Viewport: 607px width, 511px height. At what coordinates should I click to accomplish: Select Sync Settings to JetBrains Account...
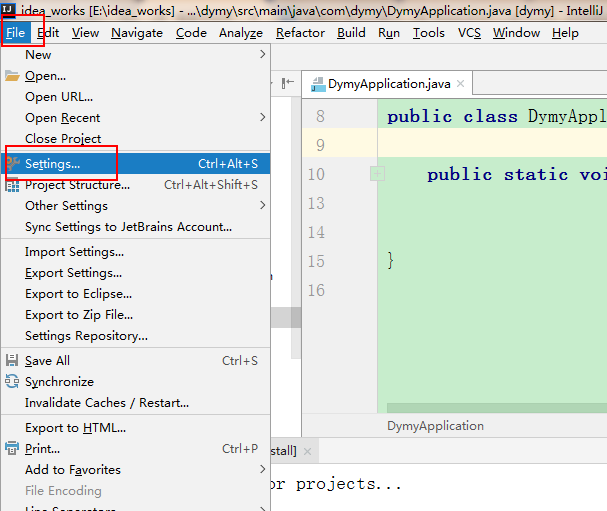coord(135,226)
